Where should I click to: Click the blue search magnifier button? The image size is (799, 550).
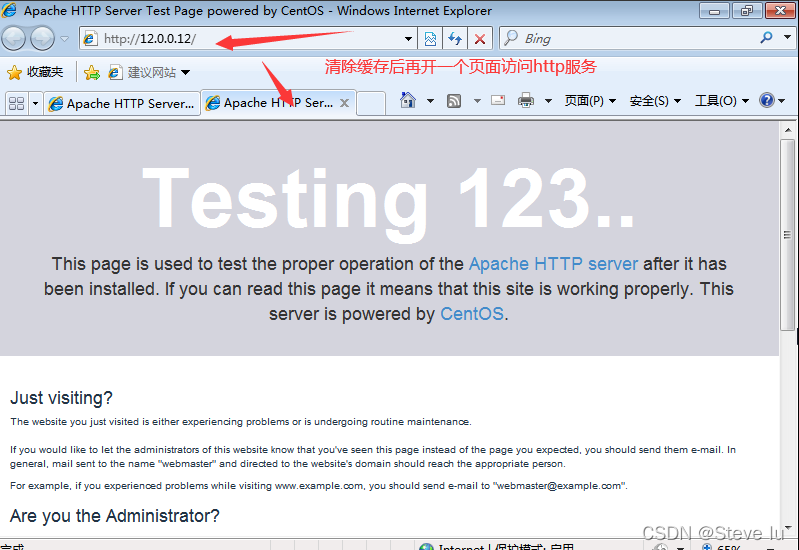[766, 38]
